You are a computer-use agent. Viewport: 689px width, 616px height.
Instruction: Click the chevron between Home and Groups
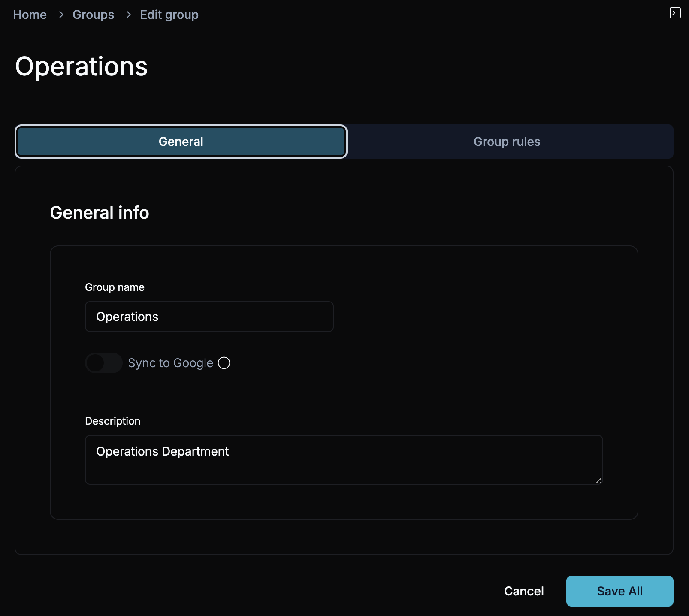[61, 15]
